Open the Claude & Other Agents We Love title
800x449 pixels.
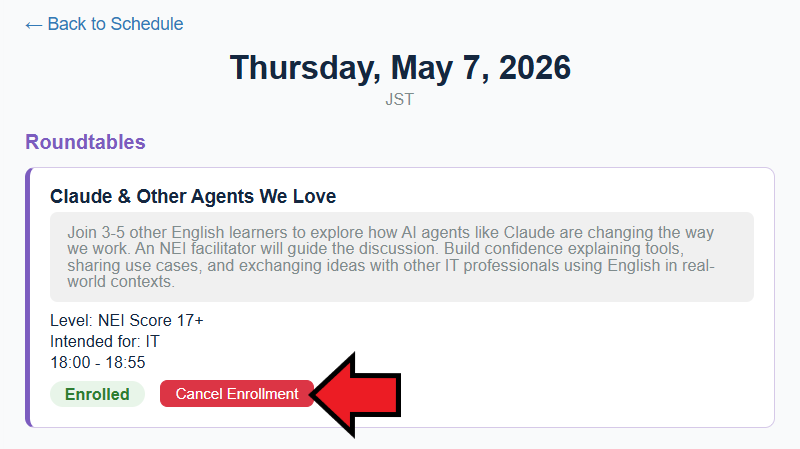tap(193, 196)
